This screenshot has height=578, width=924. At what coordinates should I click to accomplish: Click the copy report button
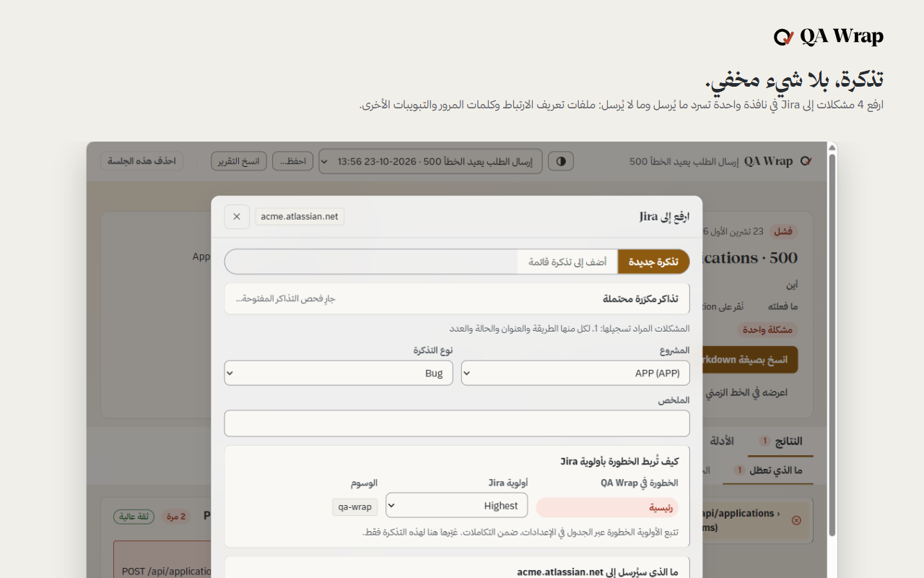coord(239,161)
